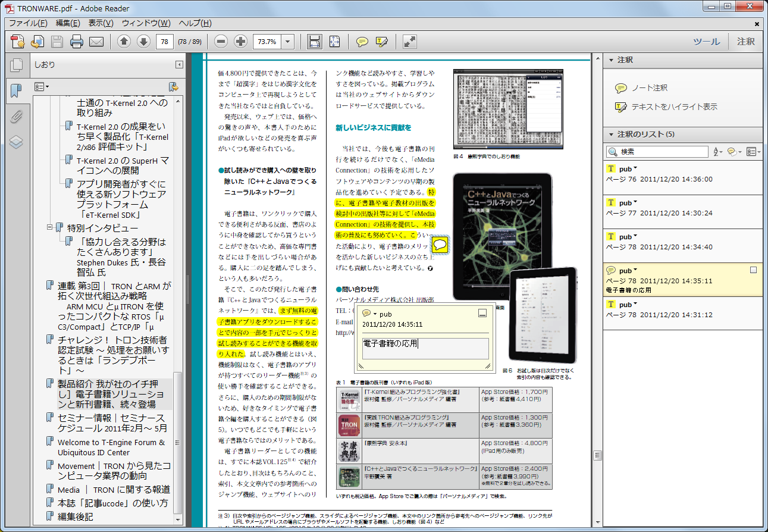Viewport: 768px width, 532px height.
Task: Go to previous page with up arrow
Action: tap(124, 42)
